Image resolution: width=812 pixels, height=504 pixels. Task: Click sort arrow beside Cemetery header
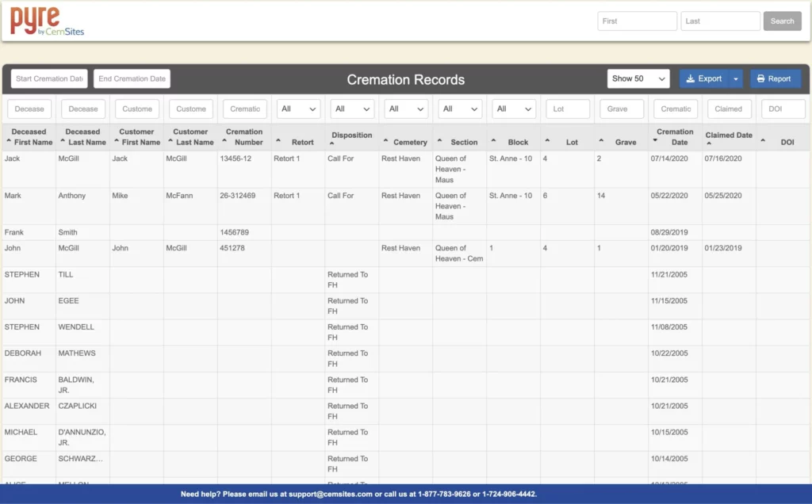[x=386, y=141]
